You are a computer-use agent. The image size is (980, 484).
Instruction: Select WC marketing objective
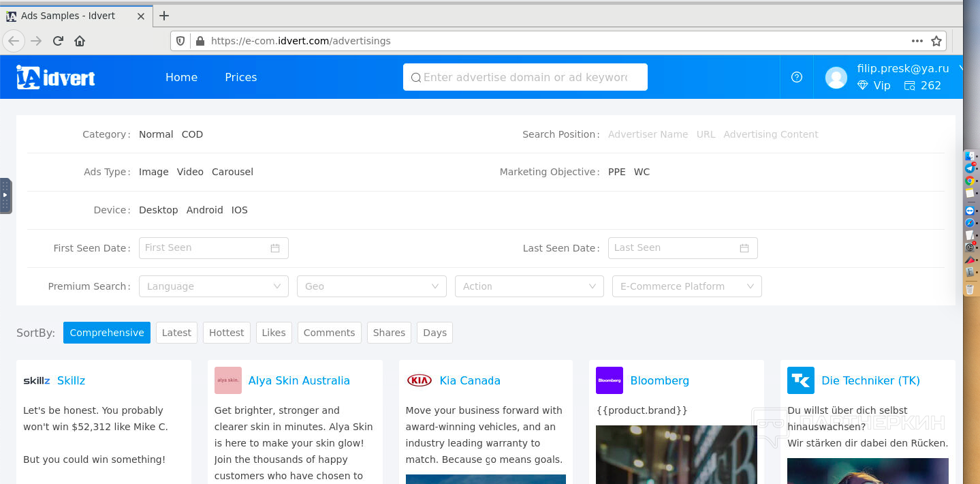[642, 172]
